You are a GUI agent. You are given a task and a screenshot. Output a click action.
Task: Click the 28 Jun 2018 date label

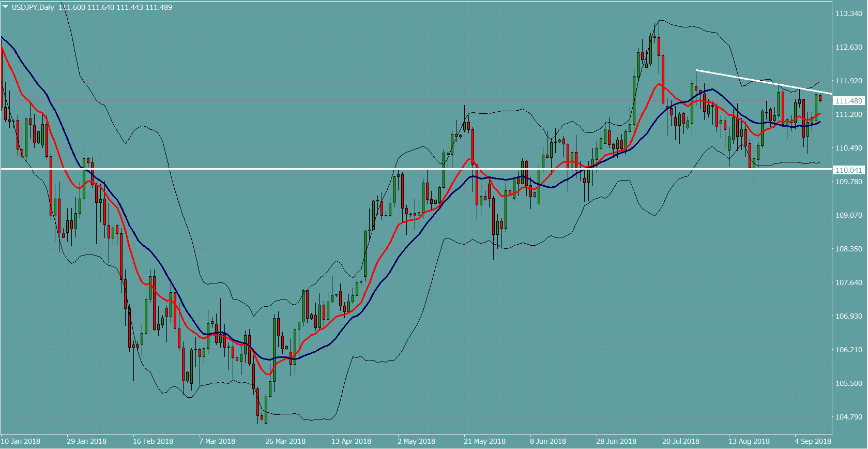click(616, 441)
